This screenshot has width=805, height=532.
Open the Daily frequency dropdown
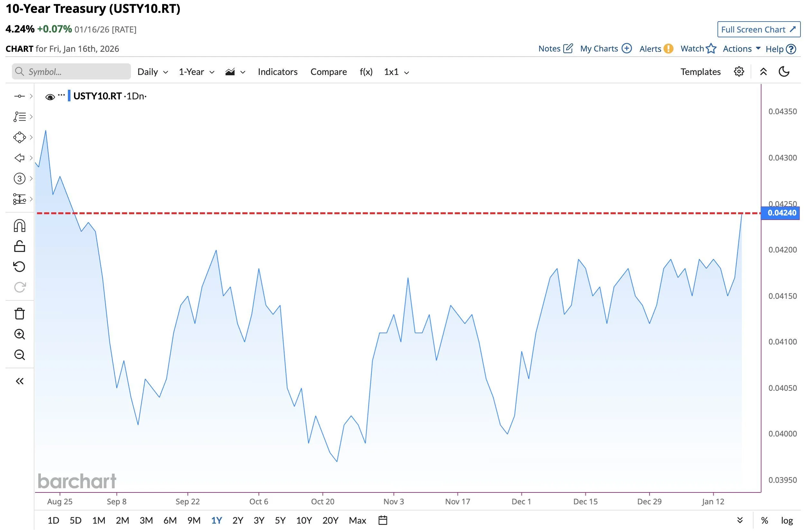tap(153, 72)
